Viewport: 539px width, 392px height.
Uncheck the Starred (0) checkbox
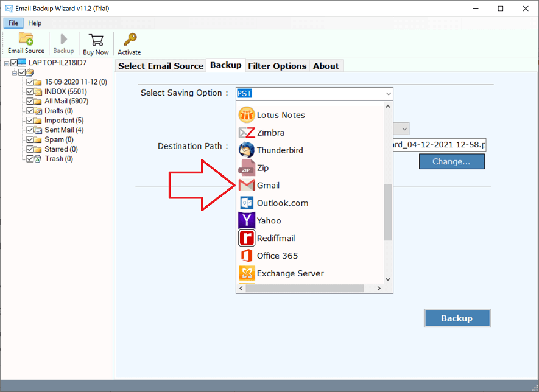(x=30, y=150)
